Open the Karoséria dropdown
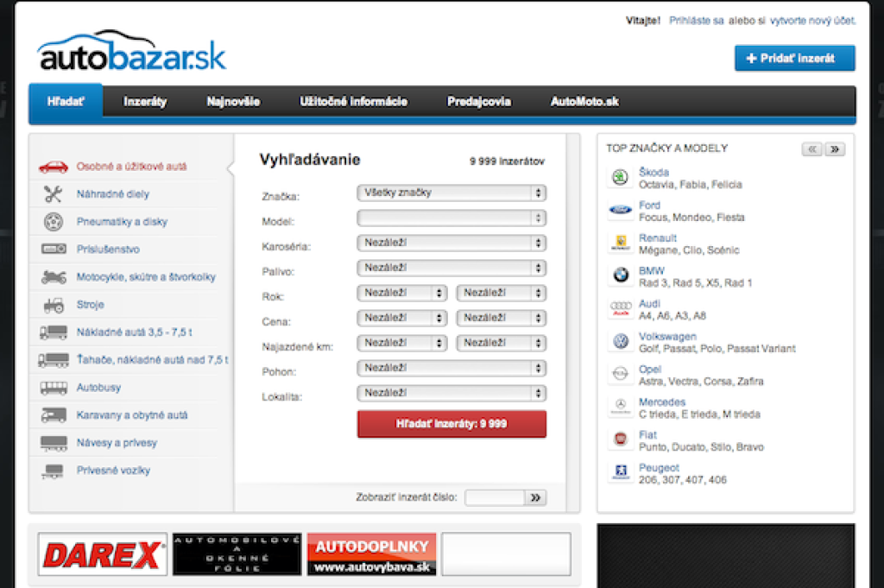Viewport: 884px width, 588px height. (x=451, y=243)
